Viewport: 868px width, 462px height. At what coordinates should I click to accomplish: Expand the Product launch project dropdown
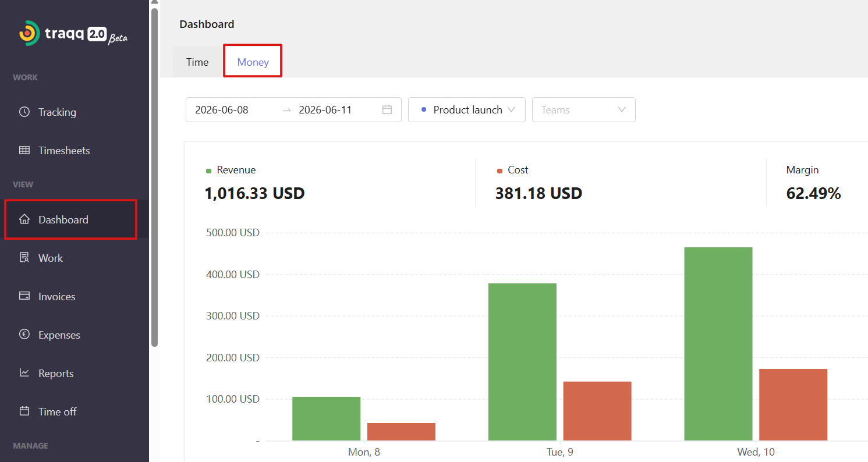coord(467,109)
